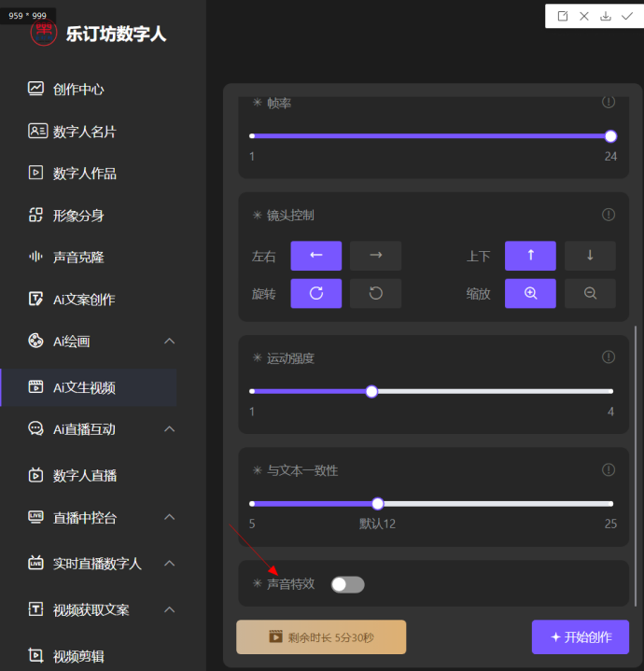Click the download icon in screenshot toolbar
The image size is (644, 671).
(x=605, y=16)
